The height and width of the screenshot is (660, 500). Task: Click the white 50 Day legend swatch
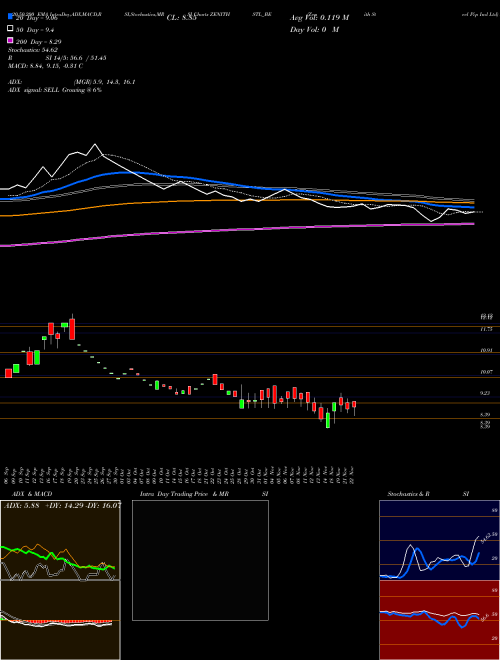[11, 29]
